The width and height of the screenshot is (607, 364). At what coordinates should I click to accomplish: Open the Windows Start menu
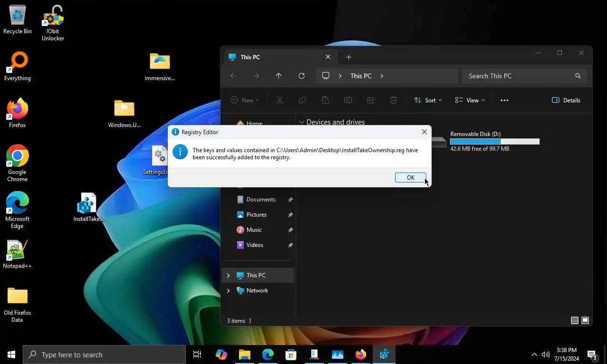coord(11,355)
